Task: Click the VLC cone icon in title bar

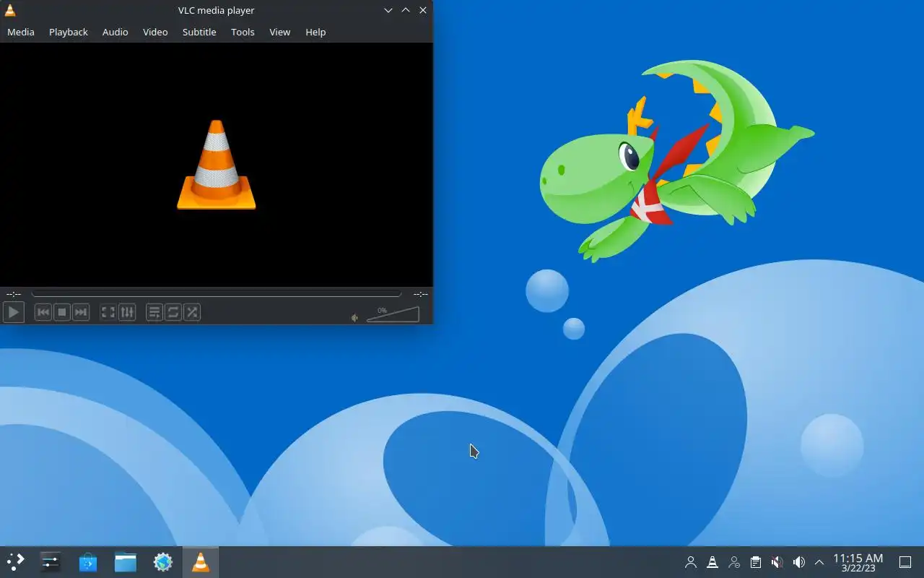Action: 10,10
